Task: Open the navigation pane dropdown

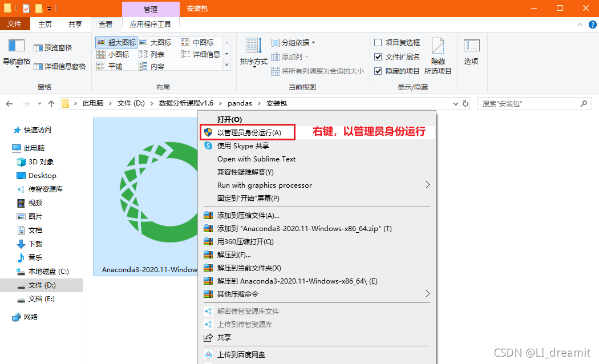Action: 17,54
